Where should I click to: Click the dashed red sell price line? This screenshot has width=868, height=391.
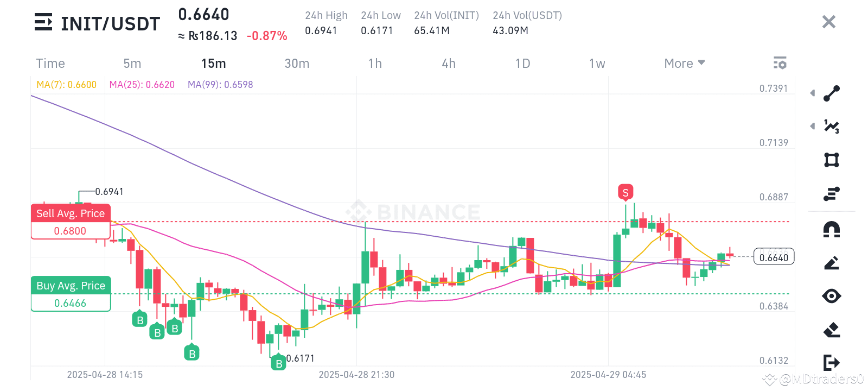coord(380,222)
